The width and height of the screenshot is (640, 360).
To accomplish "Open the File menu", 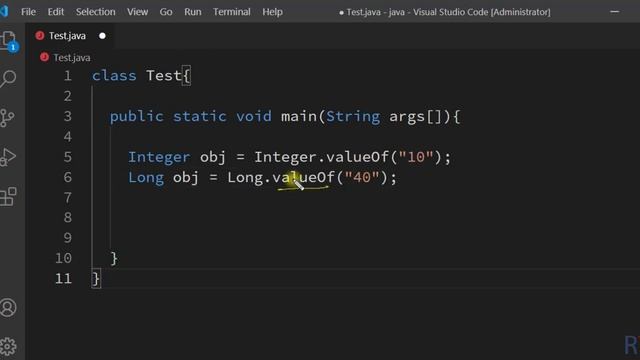I will [28, 12].
